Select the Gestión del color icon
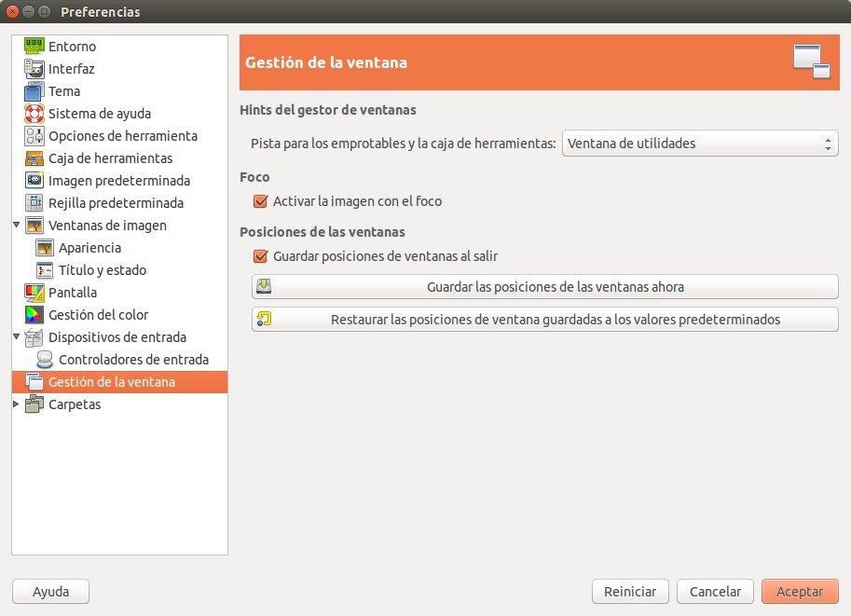Image resolution: width=851 pixels, height=616 pixels. [34, 315]
